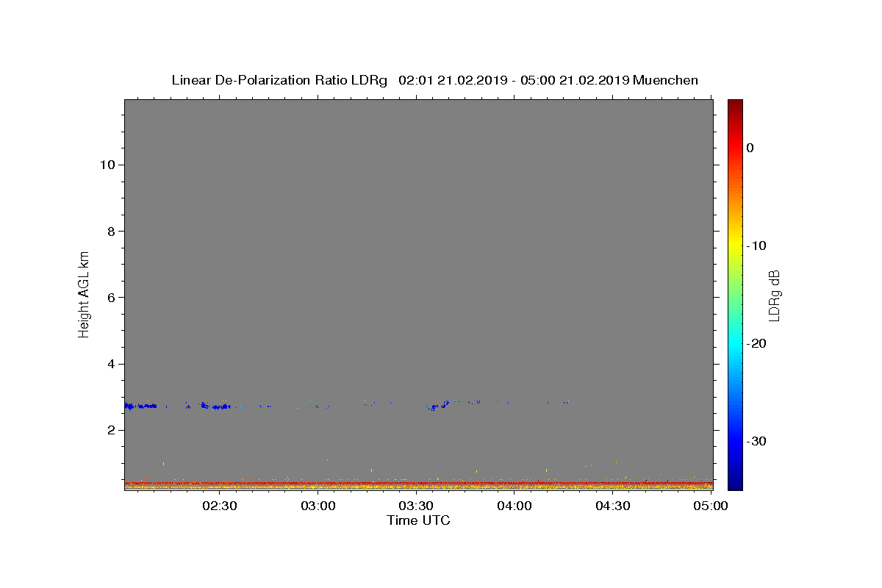Click the blue echo patch near 03:35
The width and height of the screenshot is (882, 588).
439,406
